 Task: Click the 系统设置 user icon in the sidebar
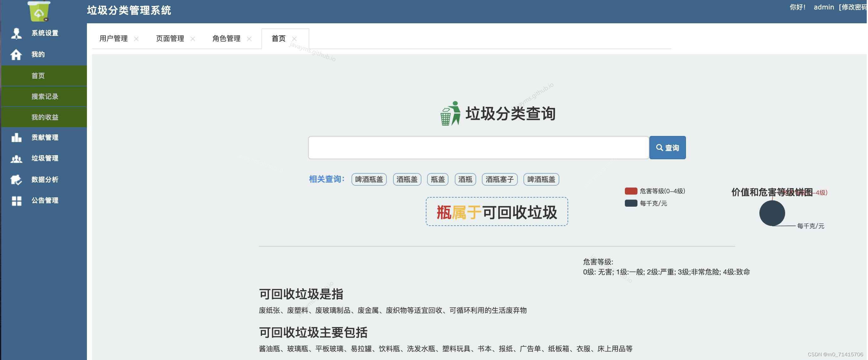click(x=16, y=33)
